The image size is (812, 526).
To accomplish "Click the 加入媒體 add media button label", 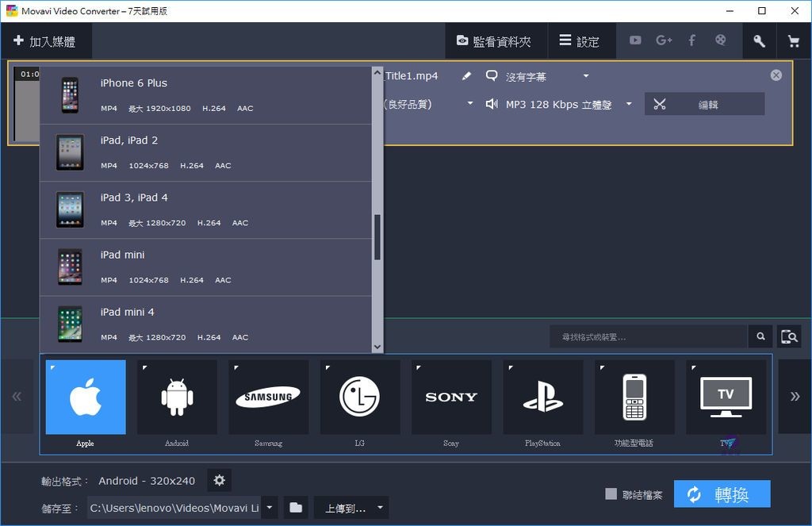I will (52, 41).
